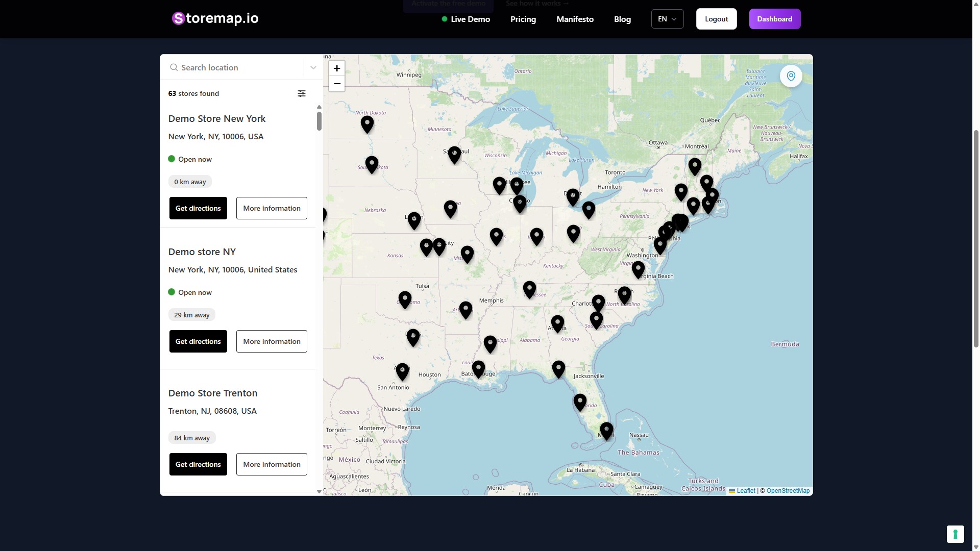Select the map marker in North Dakota
The width and height of the screenshot is (980, 551).
(x=367, y=123)
